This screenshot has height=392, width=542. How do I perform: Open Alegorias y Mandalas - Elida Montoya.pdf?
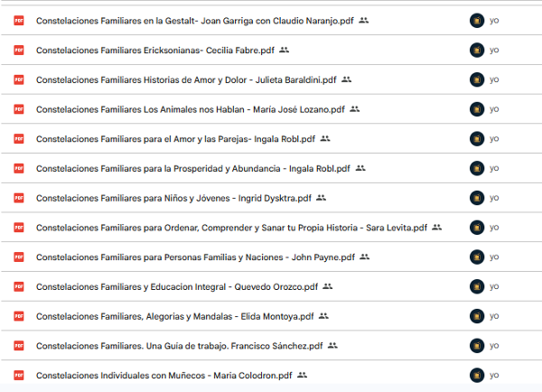175,316
